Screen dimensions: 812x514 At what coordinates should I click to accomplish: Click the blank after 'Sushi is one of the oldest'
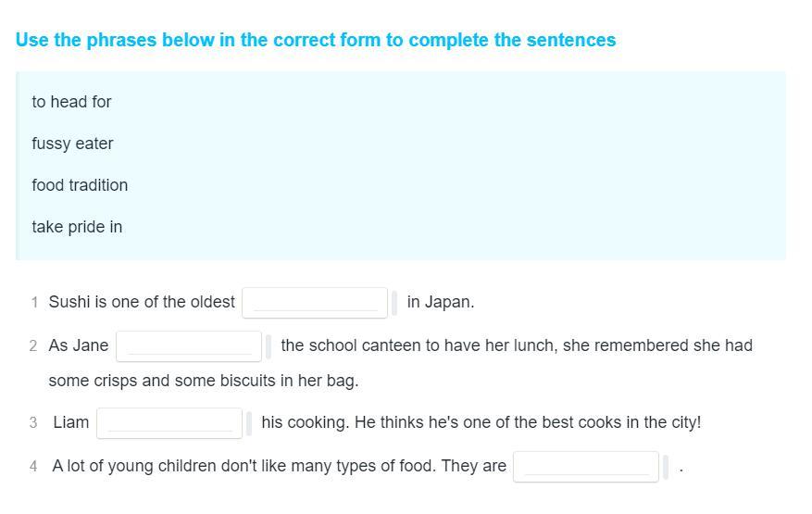coord(314,302)
